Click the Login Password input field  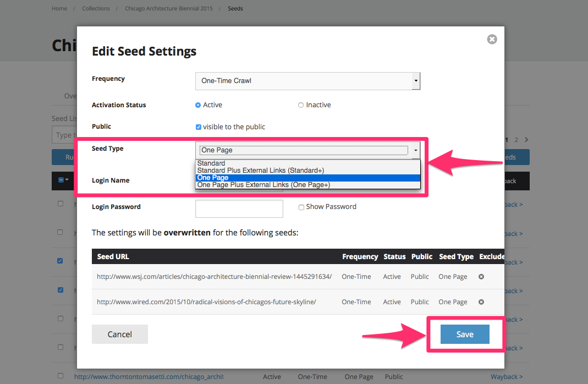[x=239, y=209]
